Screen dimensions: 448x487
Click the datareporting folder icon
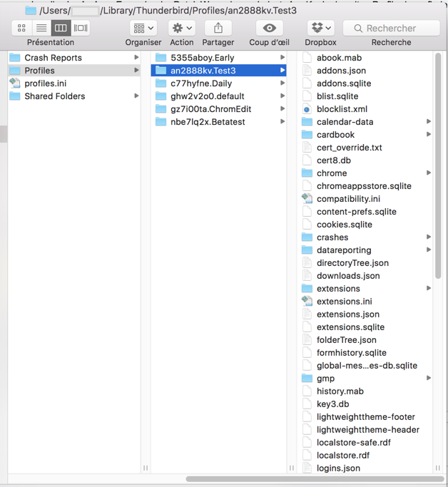pyautogui.click(x=307, y=250)
